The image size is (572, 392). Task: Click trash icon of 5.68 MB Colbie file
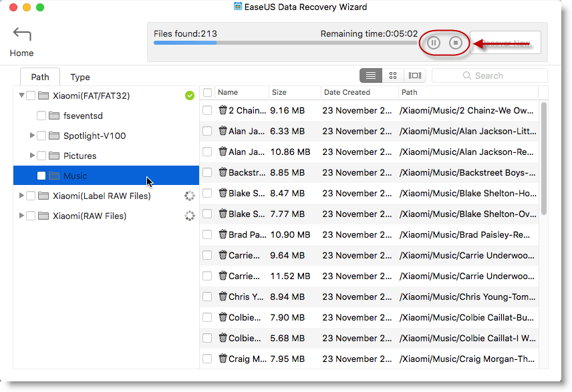223,338
